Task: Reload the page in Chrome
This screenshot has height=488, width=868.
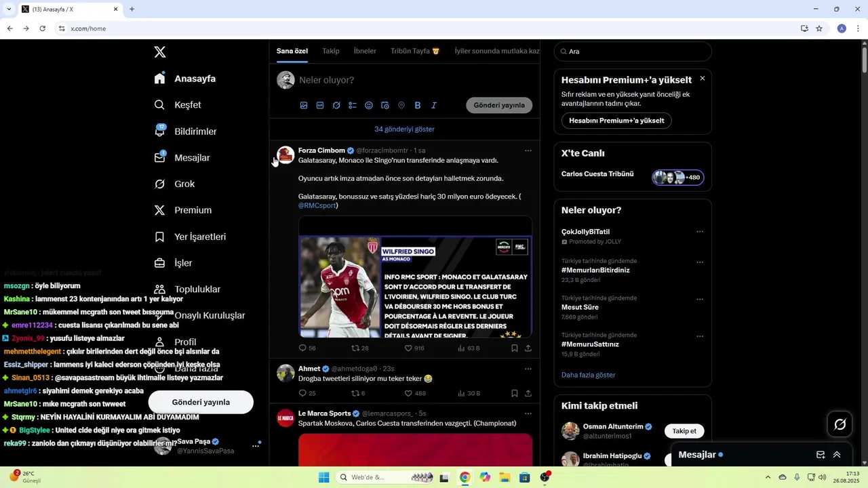Action: [42, 28]
